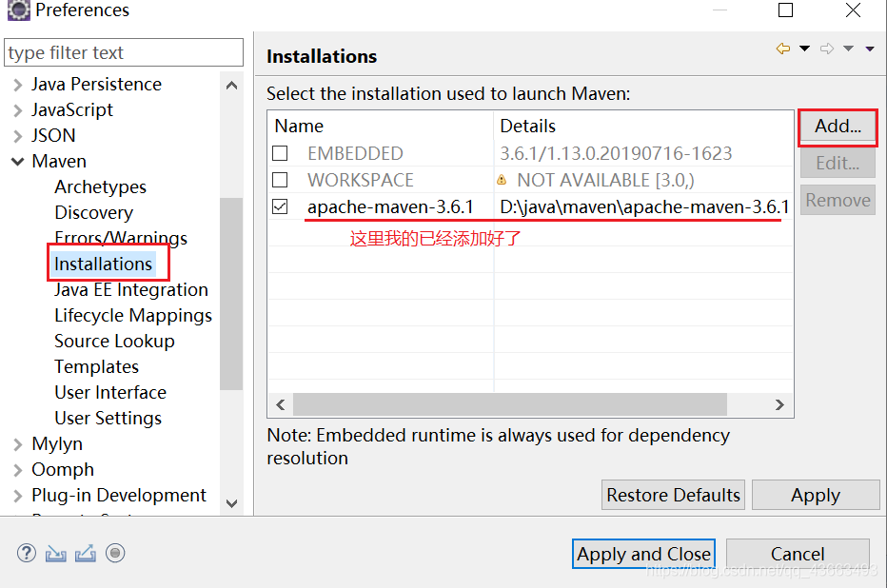
Task: Open the Archetypes preference page
Action: 100,186
